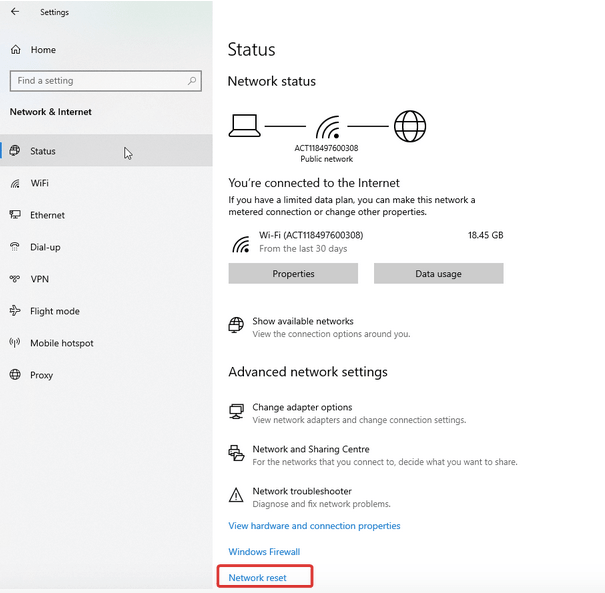Select Flight mode in sidebar
The height and width of the screenshot is (593, 605).
click(x=106, y=311)
